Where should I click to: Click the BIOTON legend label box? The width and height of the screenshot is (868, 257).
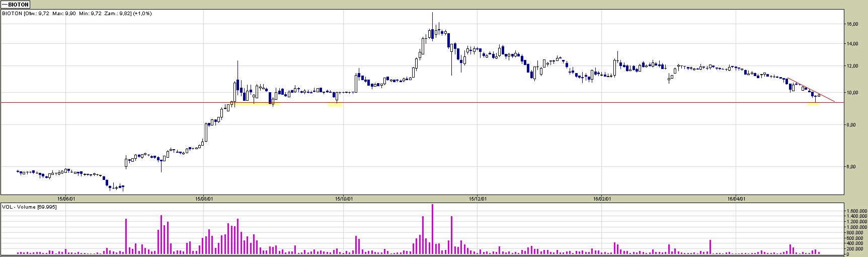[x=16, y=5]
